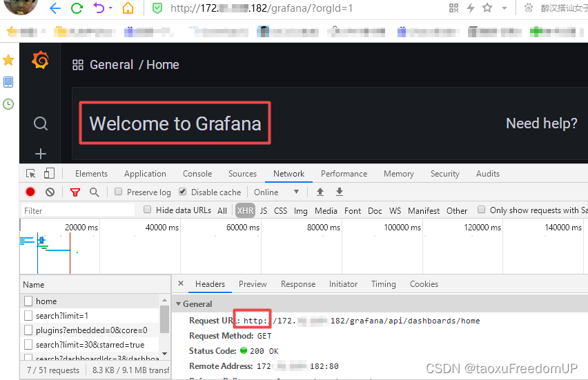
Task: Click the paw search-engine icon
Action: pyautogui.click(x=529, y=8)
